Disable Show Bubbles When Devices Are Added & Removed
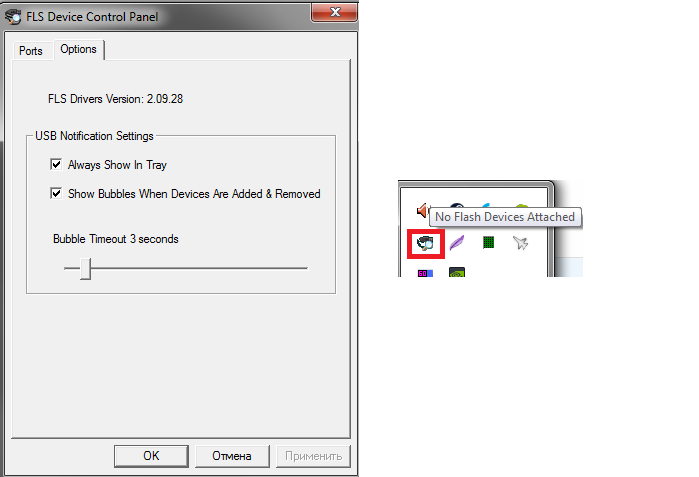 (56, 193)
